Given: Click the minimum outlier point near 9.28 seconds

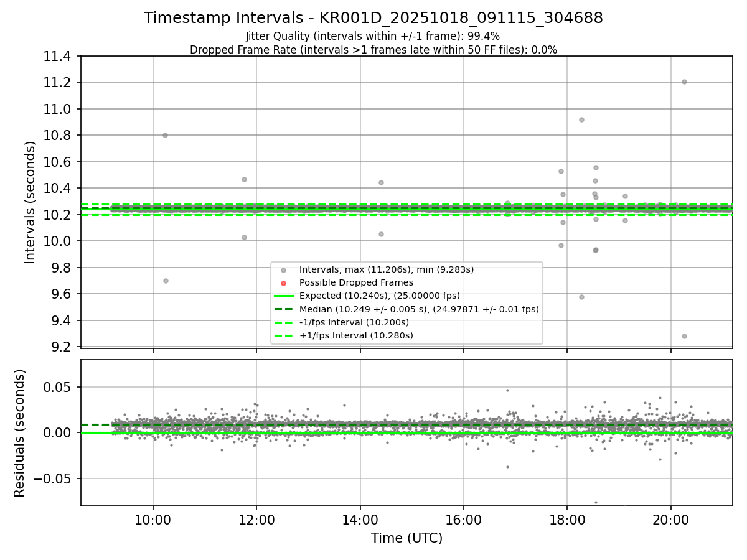Looking at the screenshot, I should click(x=684, y=336).
